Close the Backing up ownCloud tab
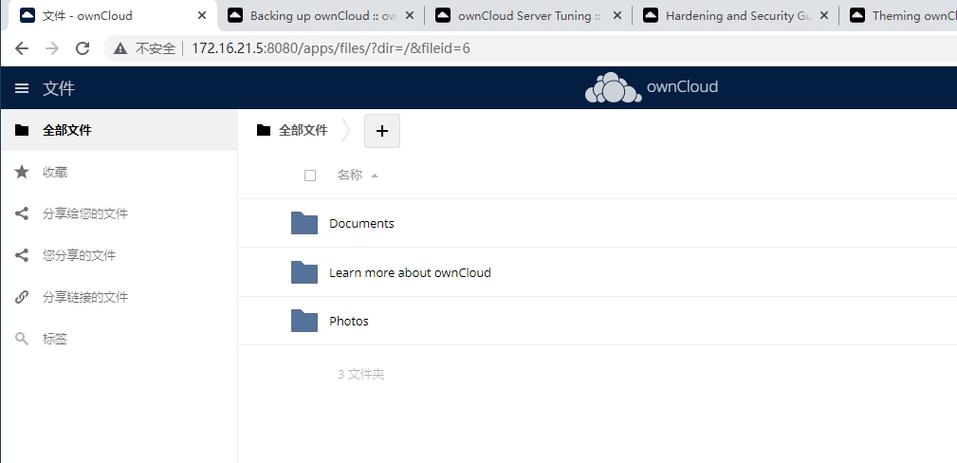The width and height of the screenshot is (957, 463). click(410, 15)
